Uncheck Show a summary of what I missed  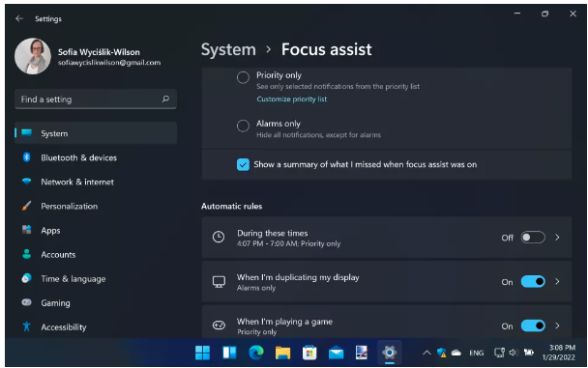(243, 164)
